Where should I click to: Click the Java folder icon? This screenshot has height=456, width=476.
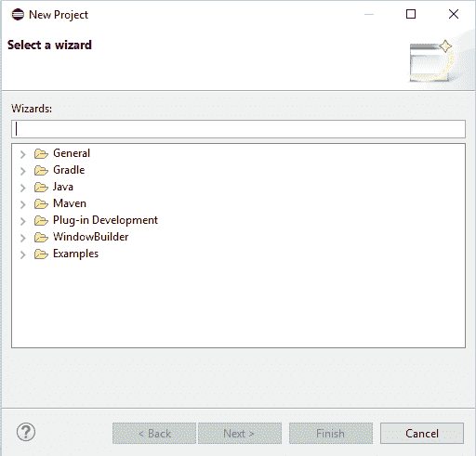[41, 187]
